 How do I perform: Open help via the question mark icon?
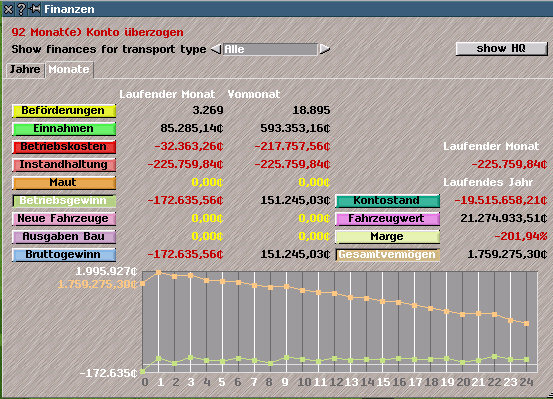pos(22,9)
